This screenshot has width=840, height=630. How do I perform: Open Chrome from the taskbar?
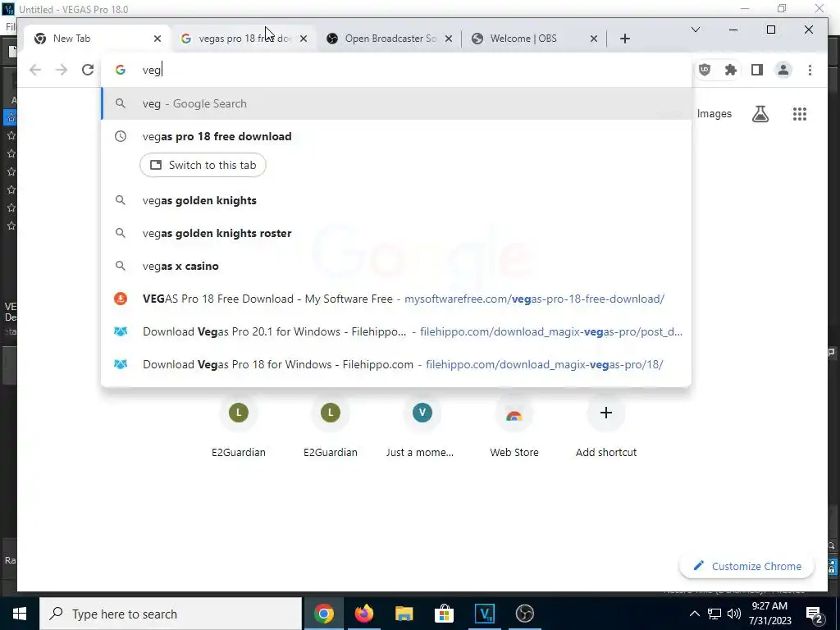(x=323, y=614)
